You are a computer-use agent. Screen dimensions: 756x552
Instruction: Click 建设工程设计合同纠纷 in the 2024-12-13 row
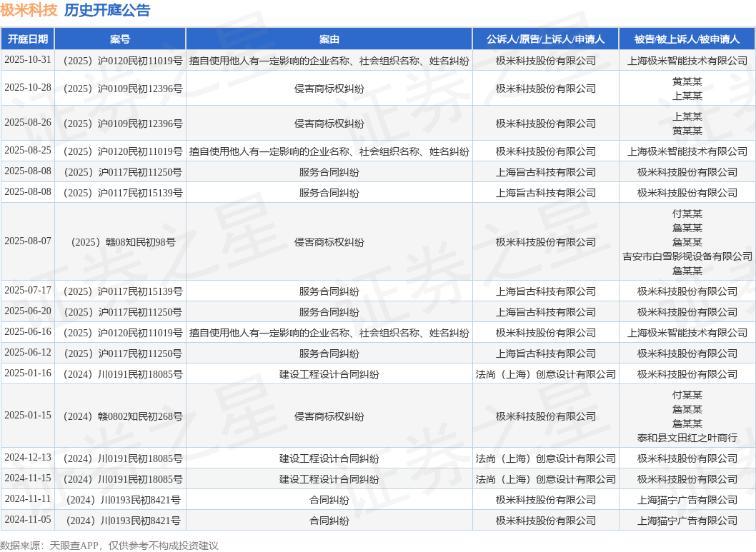(329, 458)
